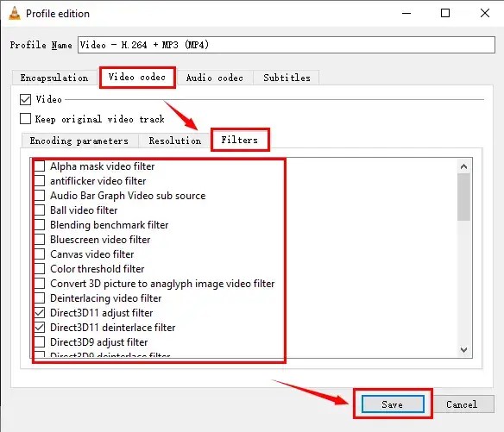Uncheck Direct3D11 deinterlace filter
The image size is (504, 432).
(40, 328)
